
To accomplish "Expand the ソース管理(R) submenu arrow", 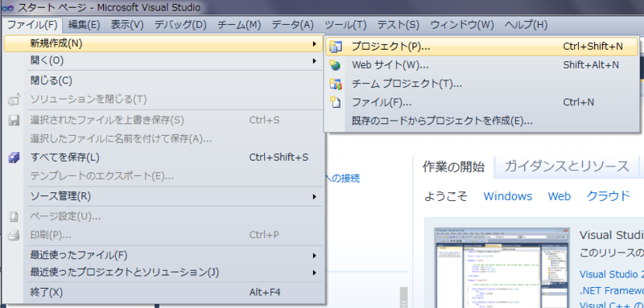I will (x=314, y=197).
